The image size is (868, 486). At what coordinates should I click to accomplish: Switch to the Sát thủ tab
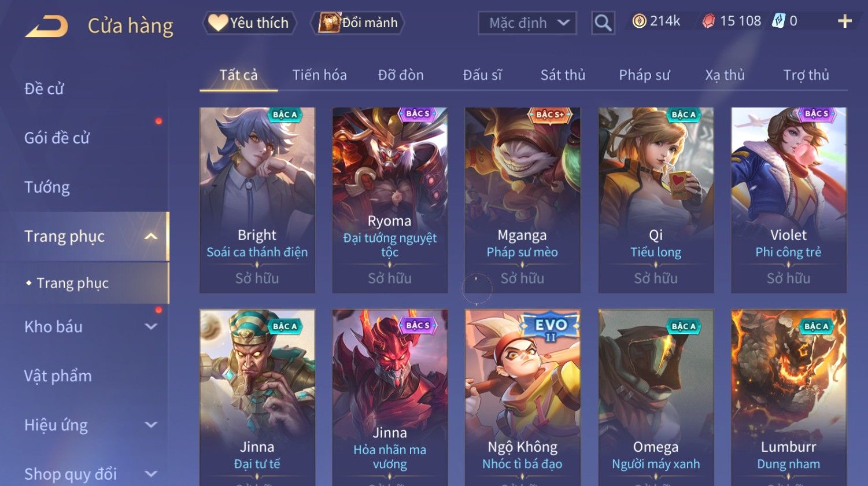click(563, 75)
